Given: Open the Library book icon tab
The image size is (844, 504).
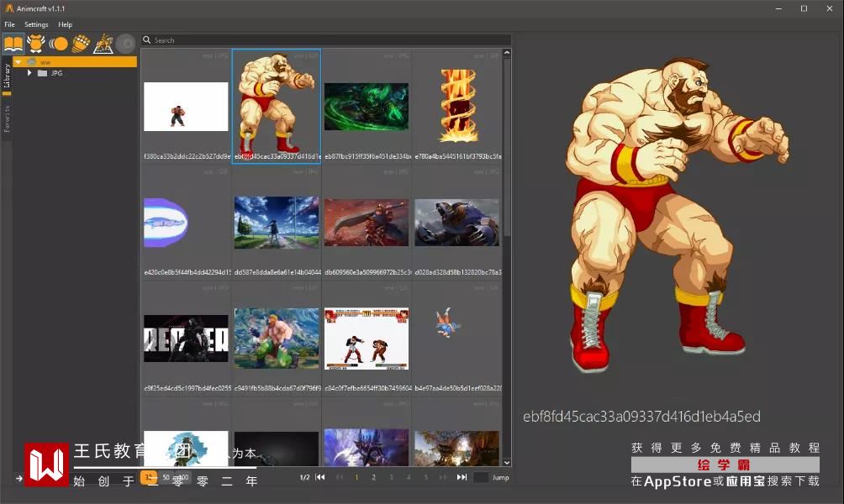Looking at the screenshot, I should [x=13, y=44].
